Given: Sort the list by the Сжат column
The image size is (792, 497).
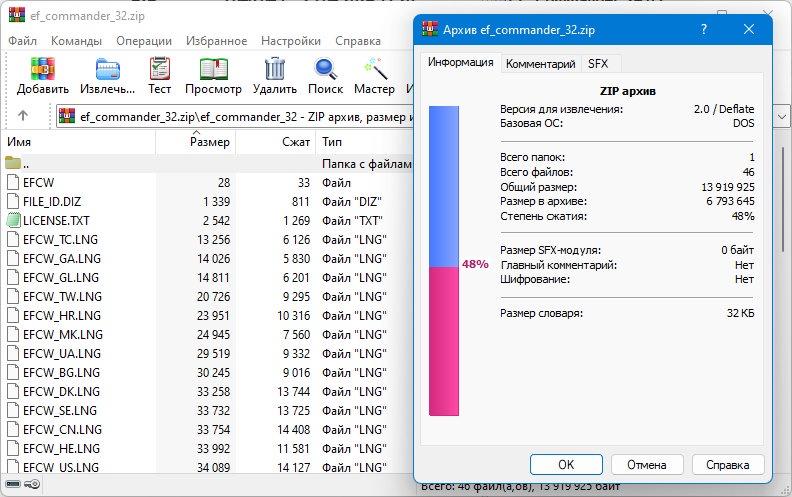Looking at the screenshot, I should 276,142.
